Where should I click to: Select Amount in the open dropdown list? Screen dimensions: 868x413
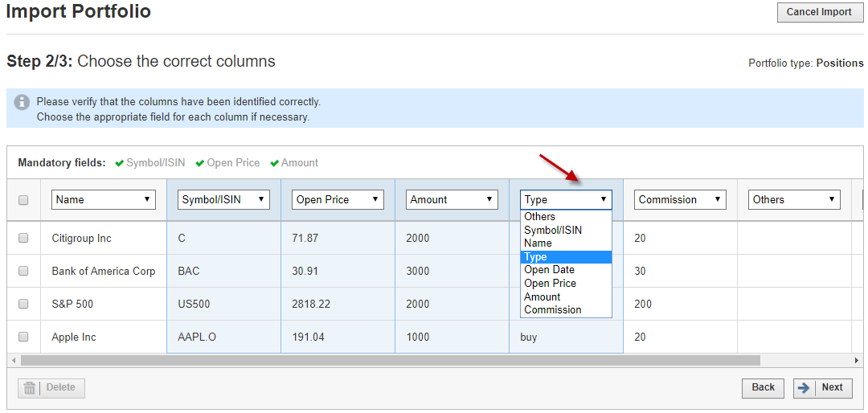tap(566, 296)
